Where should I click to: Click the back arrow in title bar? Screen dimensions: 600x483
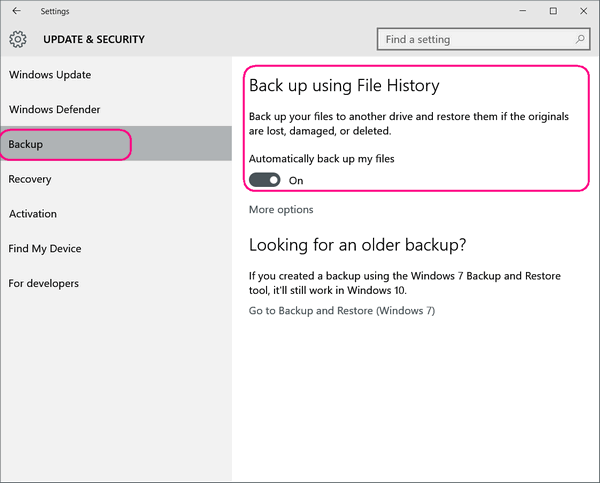(16, 11)
